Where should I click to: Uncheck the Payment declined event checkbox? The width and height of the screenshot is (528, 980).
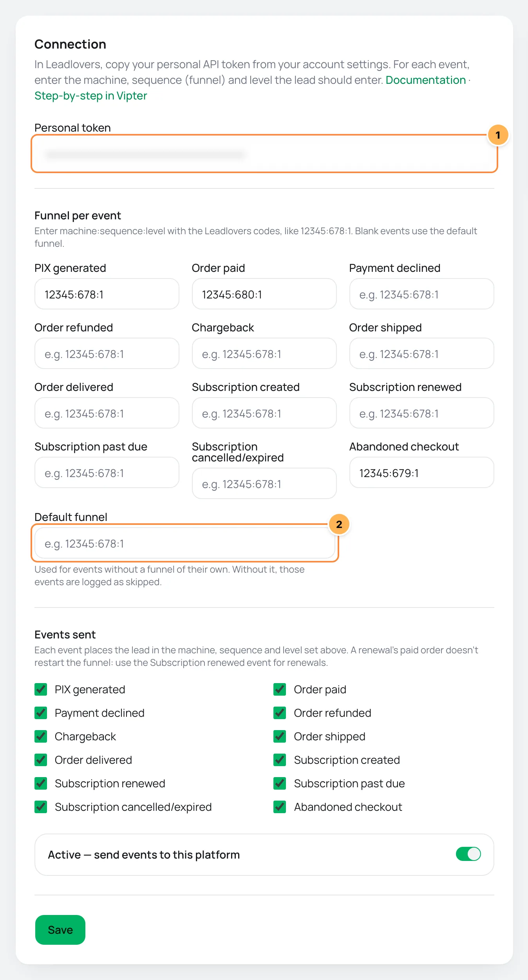[41, 713]
